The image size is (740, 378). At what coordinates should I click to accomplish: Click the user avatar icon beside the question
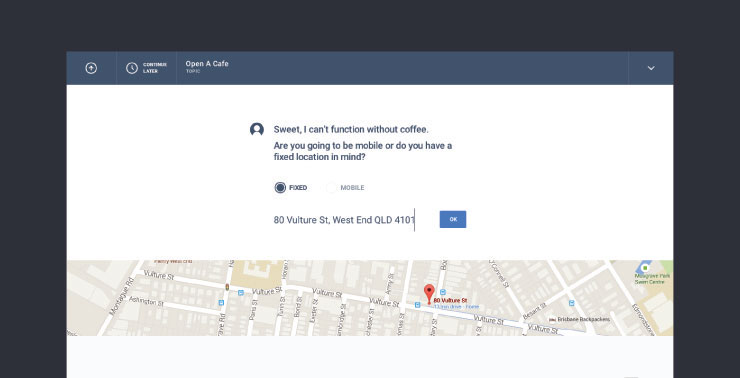click(257, 129)
